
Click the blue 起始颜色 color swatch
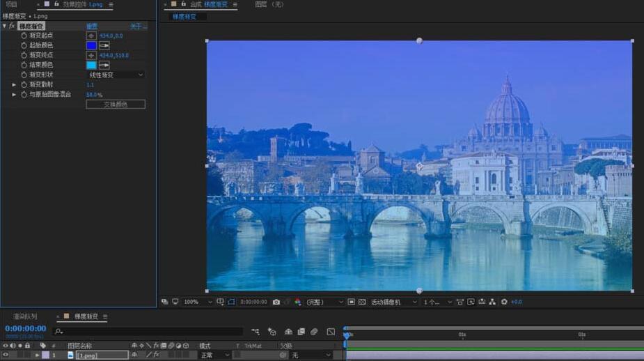(x=91, y=45)
